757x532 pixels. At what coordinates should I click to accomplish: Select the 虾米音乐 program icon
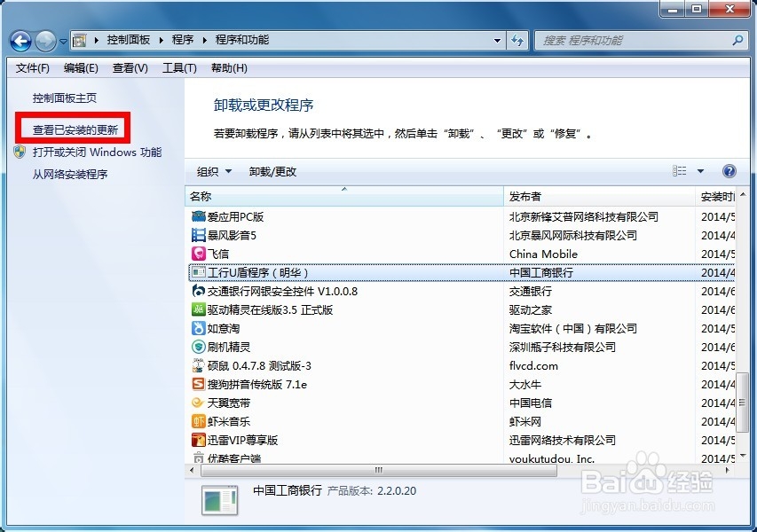tap(199, 421)
